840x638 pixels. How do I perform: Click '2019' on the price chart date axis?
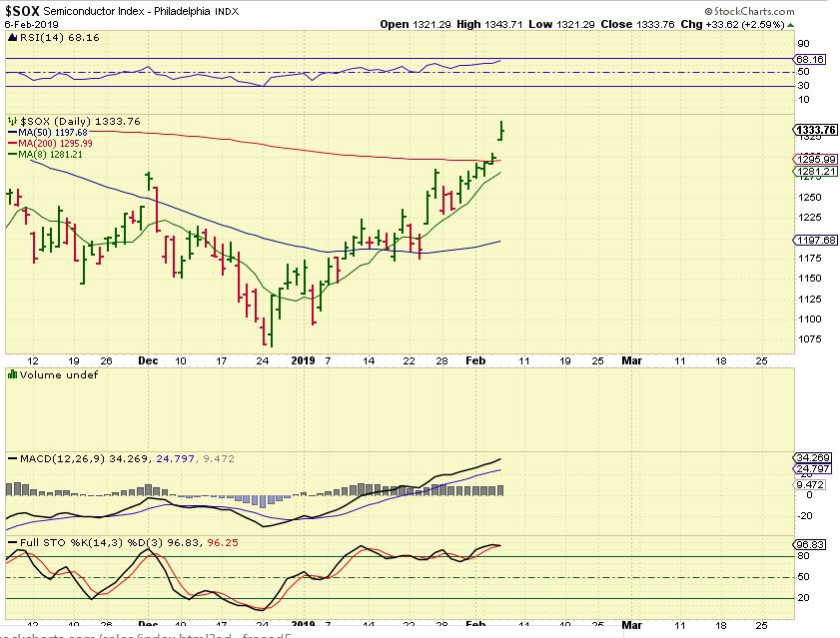coord(304,361)
